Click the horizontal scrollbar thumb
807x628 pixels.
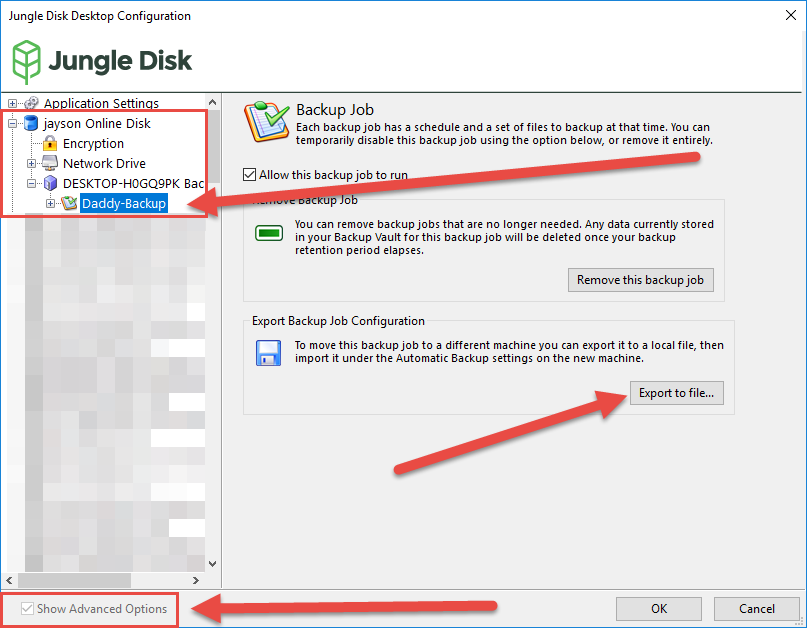[74, 580]
